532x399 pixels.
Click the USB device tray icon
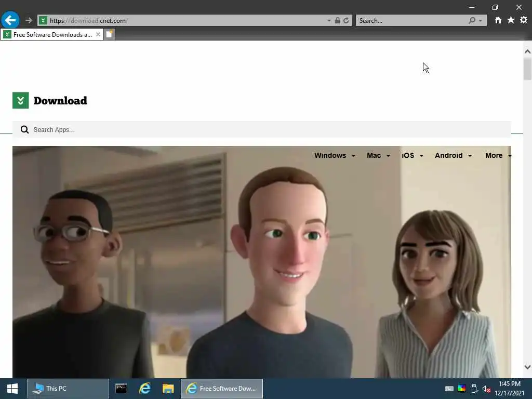[x=474, y=389]
